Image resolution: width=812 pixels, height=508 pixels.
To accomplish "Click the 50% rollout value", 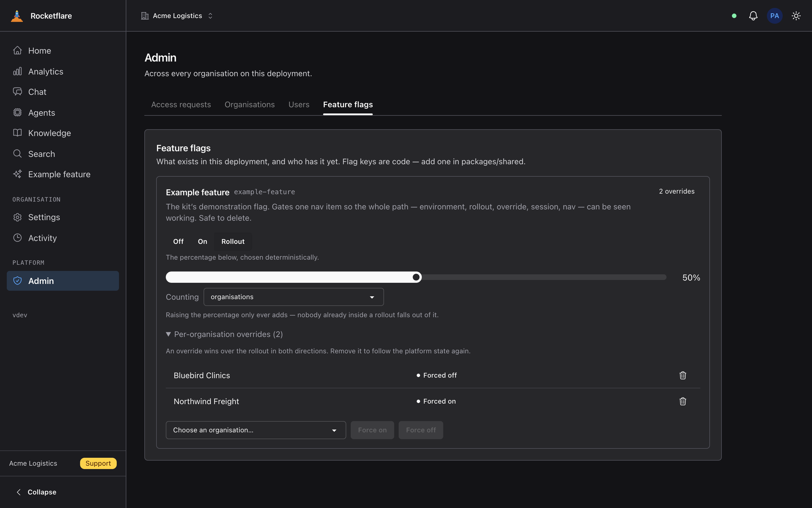I will (x=691, y=277).
